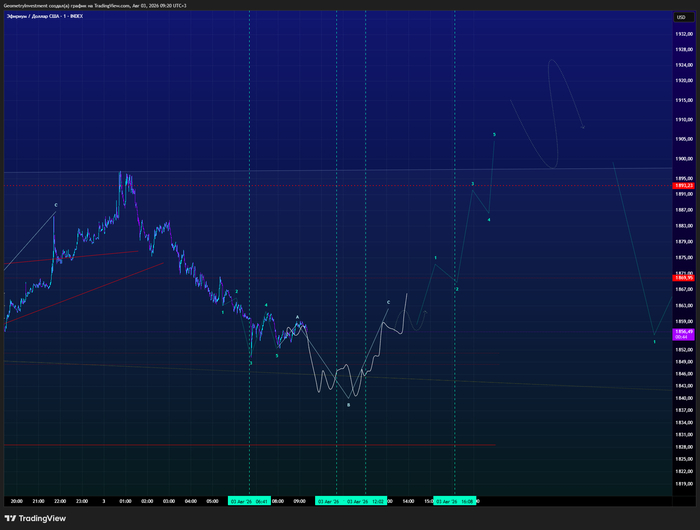Click the 23:00 time axis label

[x=82, y=501]
